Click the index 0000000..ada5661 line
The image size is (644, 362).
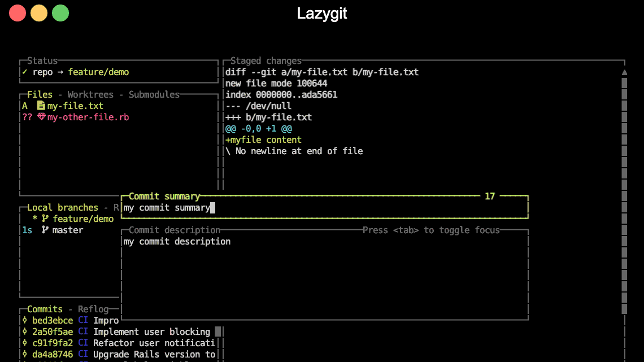tap(281, 94)
